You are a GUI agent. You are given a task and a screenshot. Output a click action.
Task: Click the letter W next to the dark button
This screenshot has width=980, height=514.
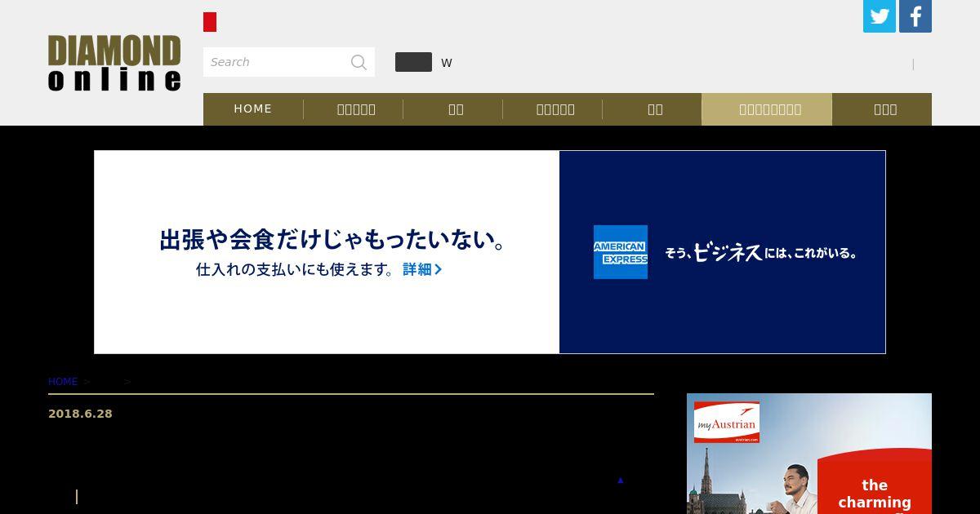[x=447, y=63]
